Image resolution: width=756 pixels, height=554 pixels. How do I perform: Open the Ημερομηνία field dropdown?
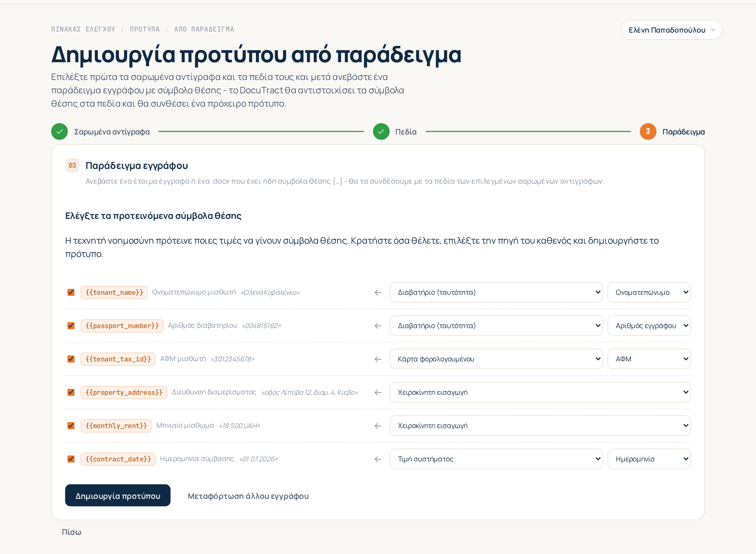pyautogui.click(x=649, y=459)
